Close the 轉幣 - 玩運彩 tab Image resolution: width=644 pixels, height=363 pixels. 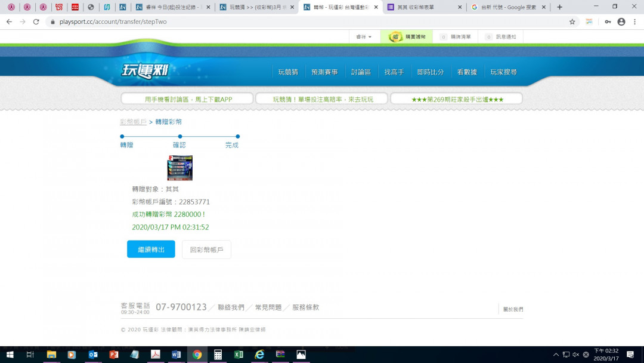[376, 7]
